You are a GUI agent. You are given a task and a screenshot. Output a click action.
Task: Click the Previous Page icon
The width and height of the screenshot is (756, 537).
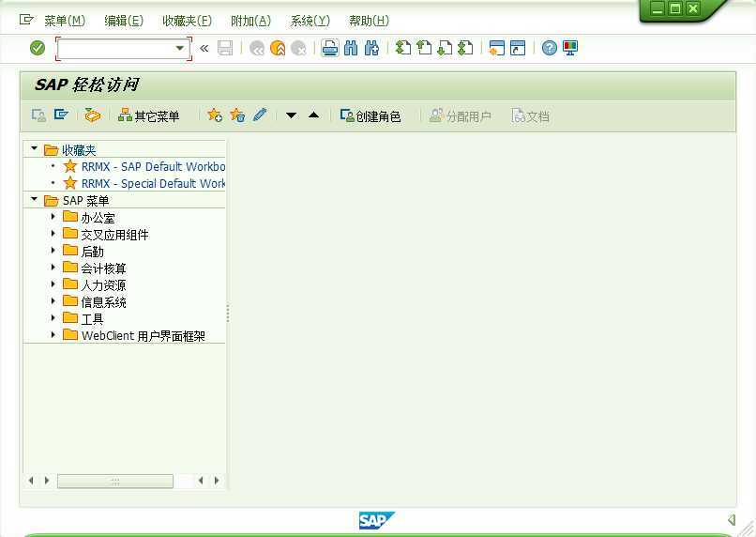pos(424,48)
